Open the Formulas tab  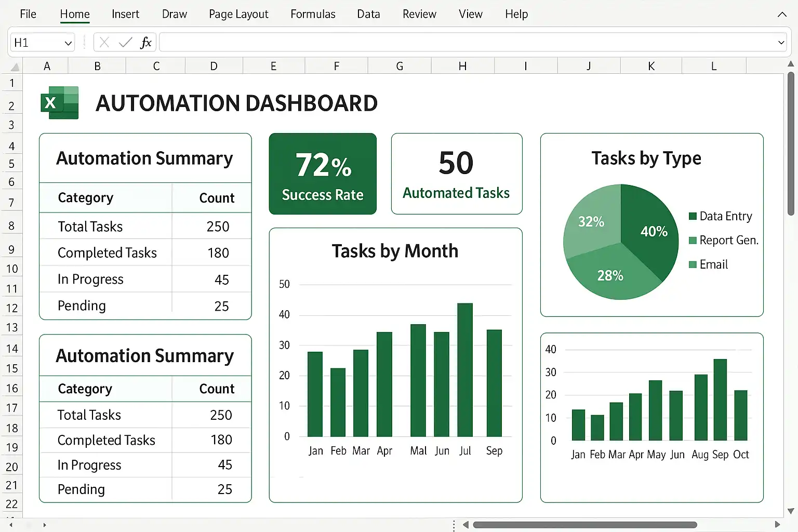click(313, 14)
